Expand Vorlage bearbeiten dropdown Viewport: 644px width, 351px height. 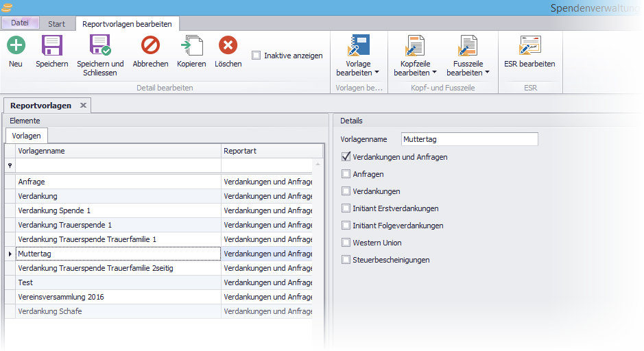(377, 73)
